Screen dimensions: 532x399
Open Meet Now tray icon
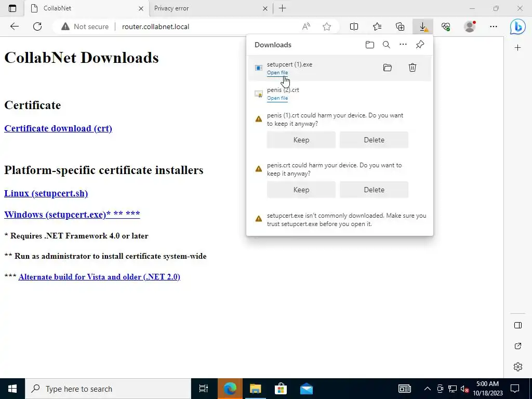point(440,389)
